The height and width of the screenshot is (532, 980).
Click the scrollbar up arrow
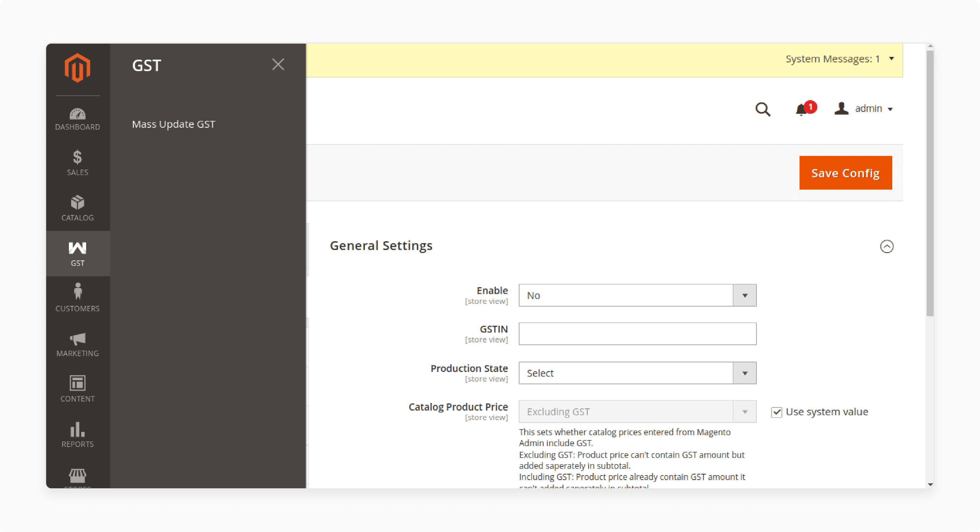[930, 46]
